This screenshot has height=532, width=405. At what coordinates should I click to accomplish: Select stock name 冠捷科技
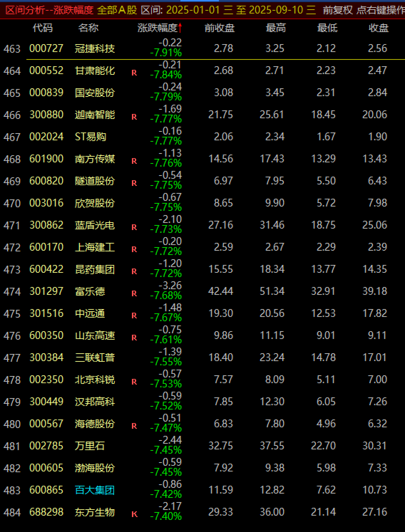coord(95,48)
